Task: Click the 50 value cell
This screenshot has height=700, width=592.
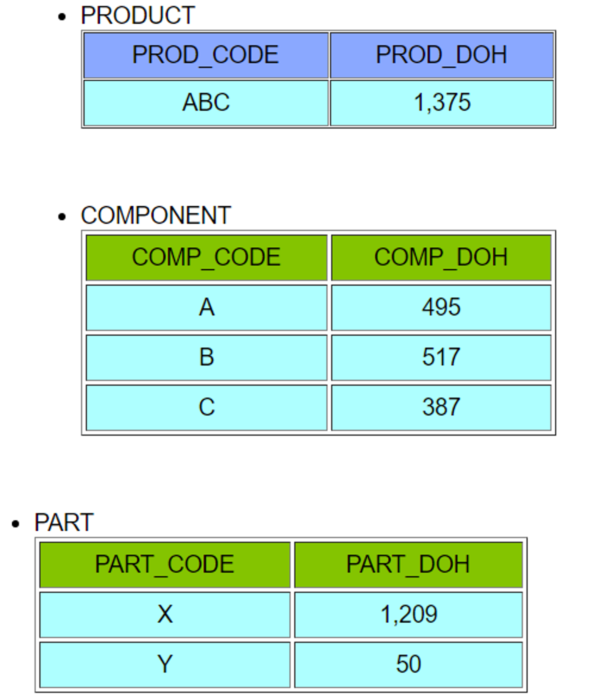Action: pyautogui.click(x=408, y=665)
